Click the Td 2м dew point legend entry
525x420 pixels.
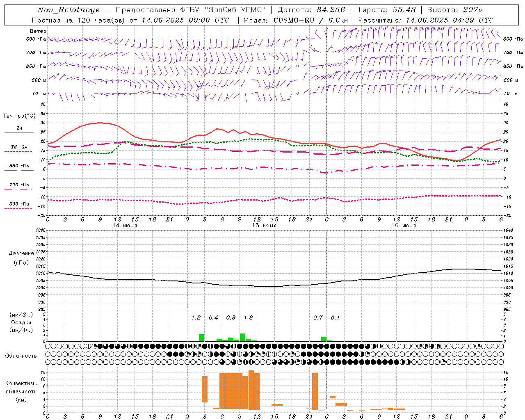(x=19, y=147)
